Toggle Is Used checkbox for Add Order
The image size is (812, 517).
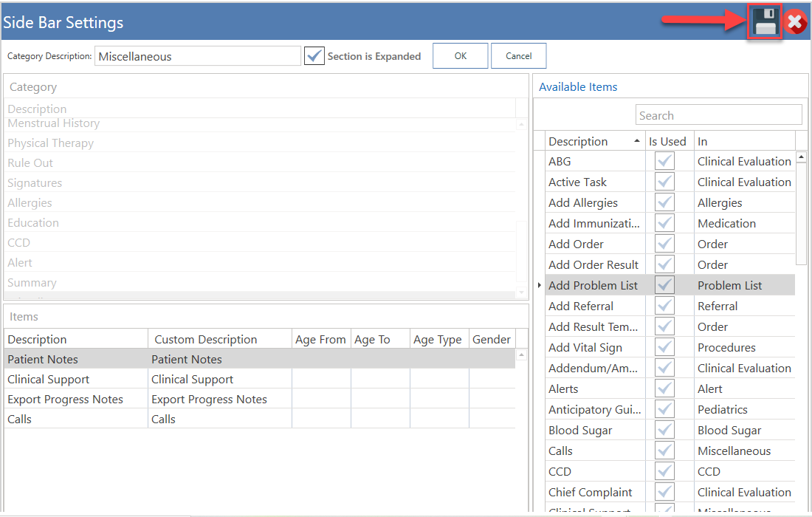(664, 244)
